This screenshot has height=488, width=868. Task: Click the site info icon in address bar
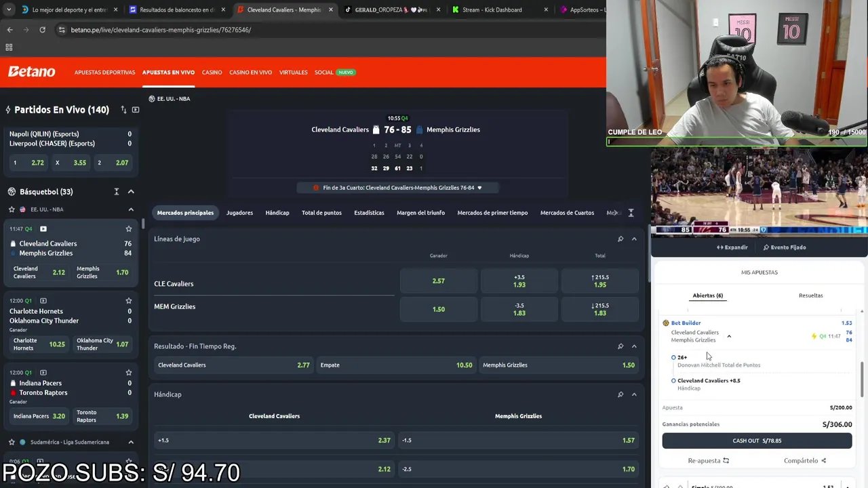click(62, 30)
